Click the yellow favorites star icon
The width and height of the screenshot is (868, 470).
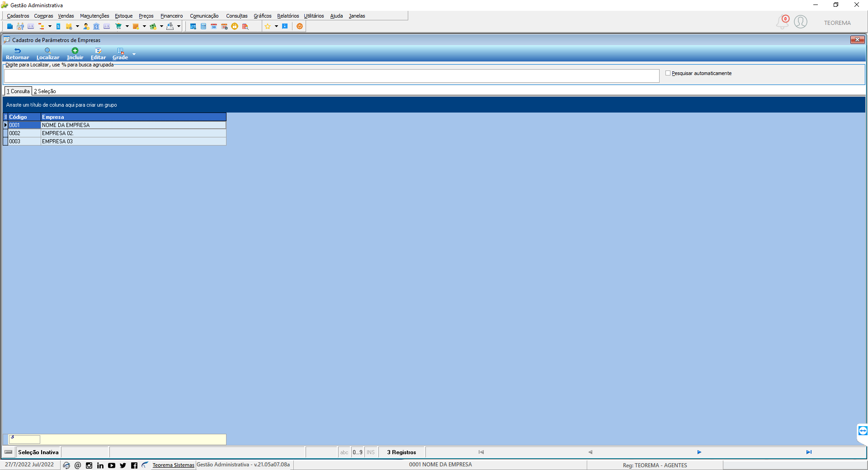(x=268, y=26)
